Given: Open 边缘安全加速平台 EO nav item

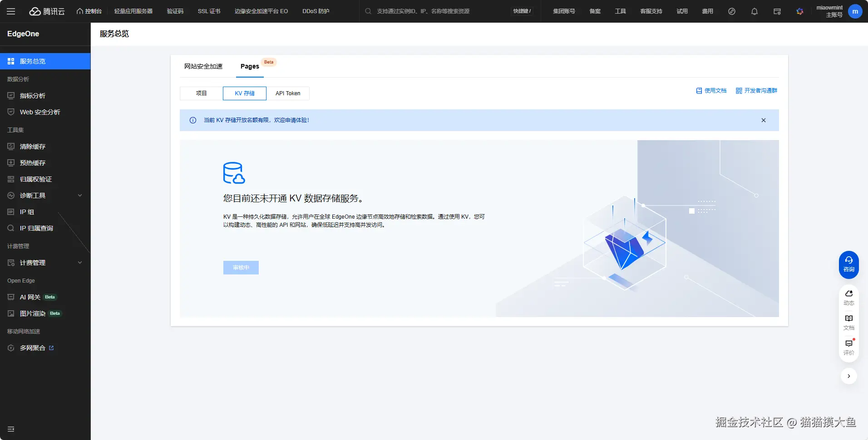Looking at the screenshot, I should [261, 11].
